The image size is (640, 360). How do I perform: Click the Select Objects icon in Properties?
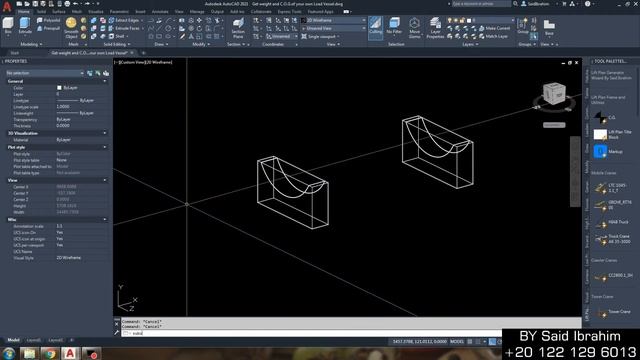(x=98, y=73)
